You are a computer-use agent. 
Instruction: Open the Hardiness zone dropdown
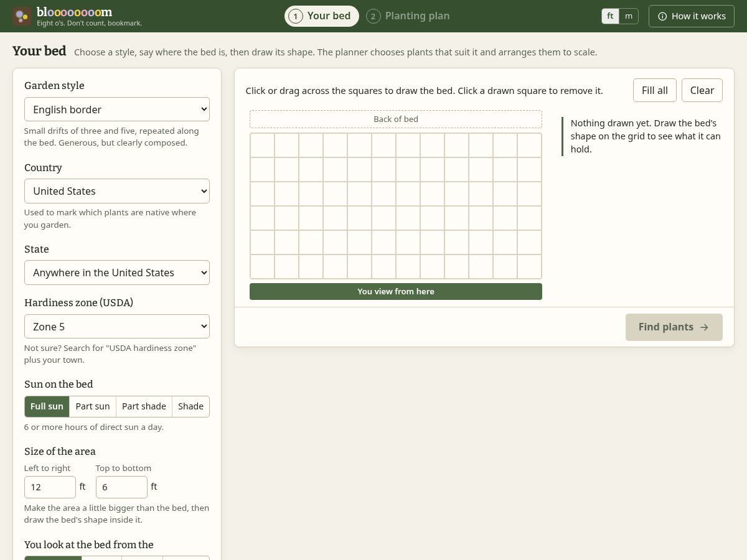(x=117, y=327)
